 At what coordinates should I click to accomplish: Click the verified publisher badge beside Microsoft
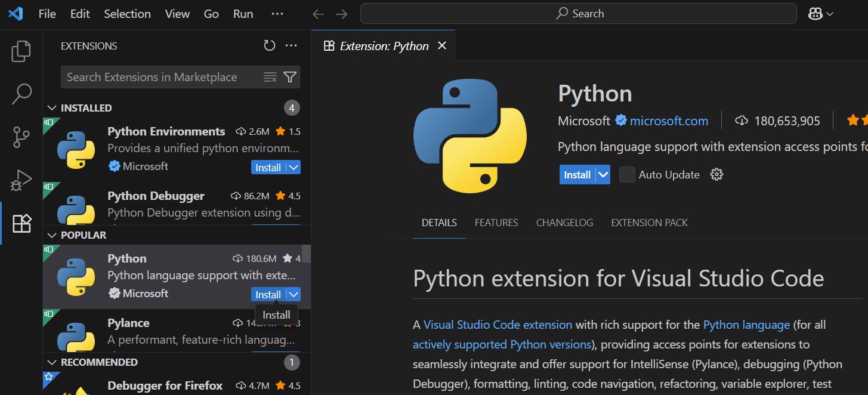click(x=621, y=121)
